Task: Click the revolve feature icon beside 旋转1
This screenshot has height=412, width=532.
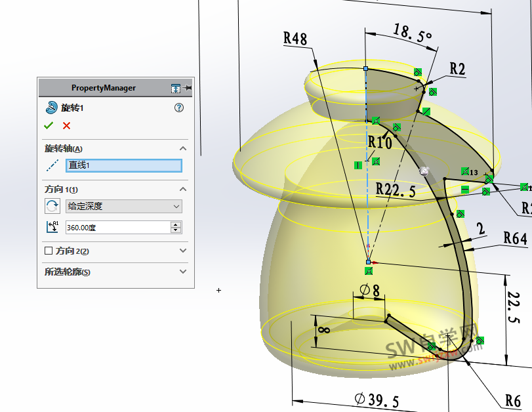Action: 51,108
